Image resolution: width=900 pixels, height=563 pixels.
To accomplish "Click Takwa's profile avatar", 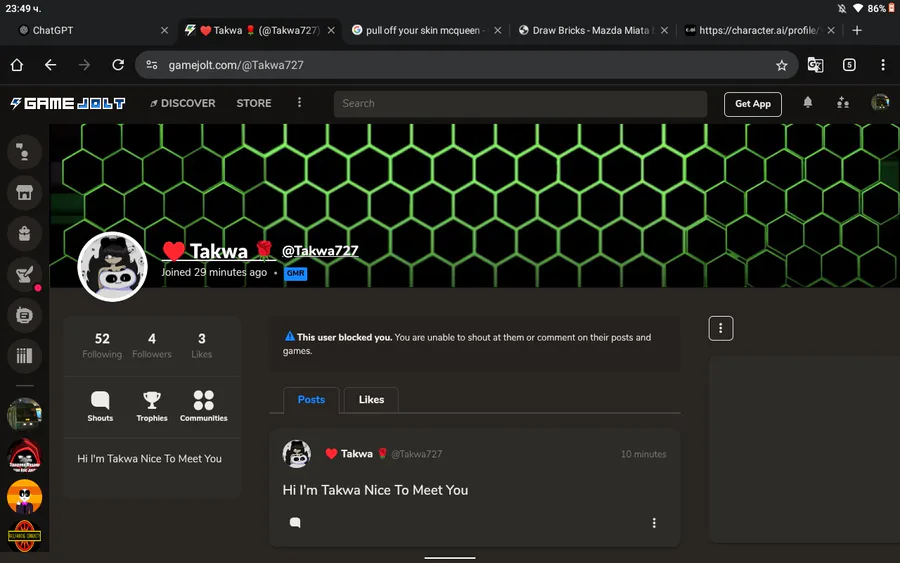I will [x=112, y=267].
